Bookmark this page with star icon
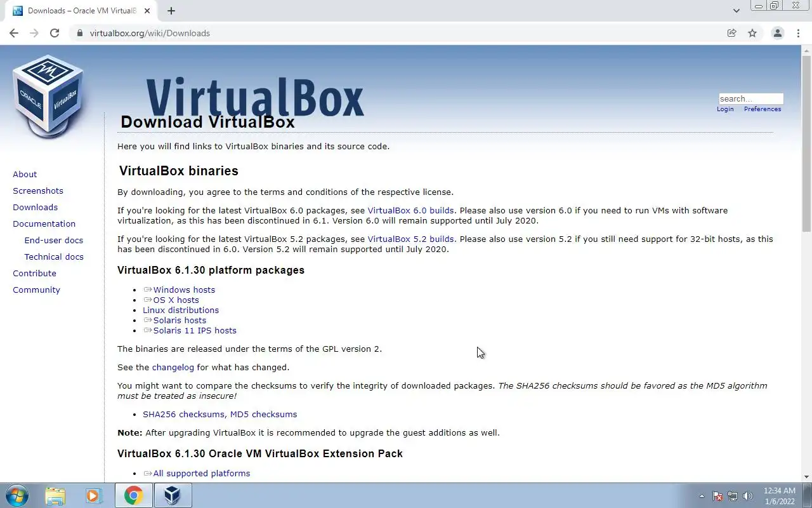This screenshot has width=812, height=508. [752, 33]
